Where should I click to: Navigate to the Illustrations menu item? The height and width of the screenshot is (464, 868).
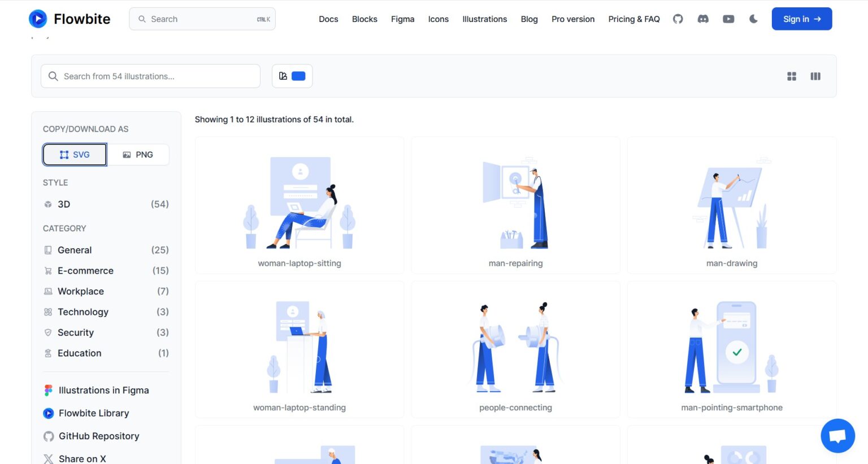coord(484,19)
